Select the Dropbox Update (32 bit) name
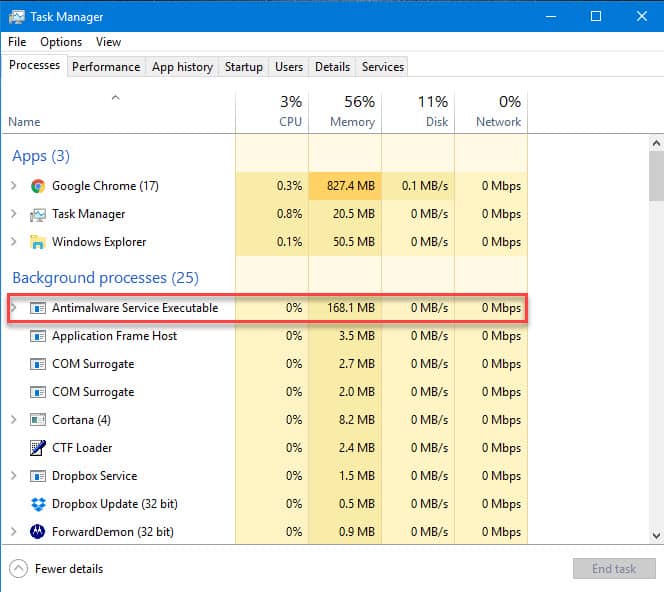 pyautogui.click(x=115, y=504)
